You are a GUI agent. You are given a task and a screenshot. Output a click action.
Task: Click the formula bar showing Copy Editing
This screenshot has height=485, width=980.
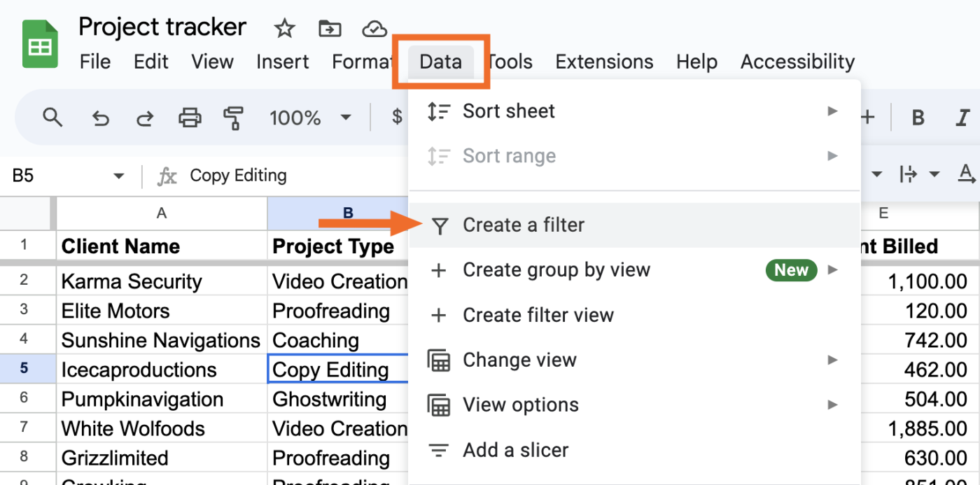[280, 176]
